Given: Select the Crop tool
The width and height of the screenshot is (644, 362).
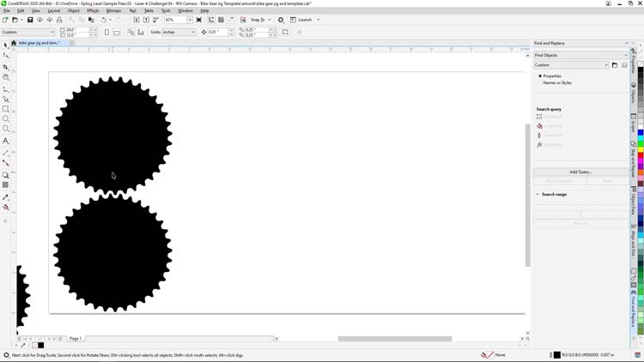Looking at the screenshot, I should [x=6, y=67].
